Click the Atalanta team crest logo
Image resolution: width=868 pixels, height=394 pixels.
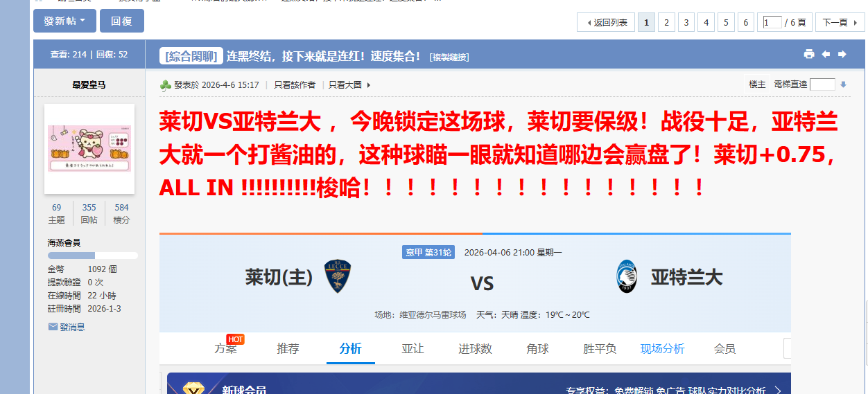[x=627, y=276]
